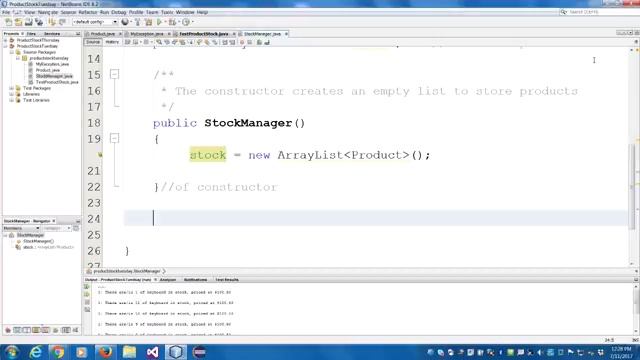Click the Debug Project toolbar icon
This screenshot has height=360, width=640.
click(173, 22)
